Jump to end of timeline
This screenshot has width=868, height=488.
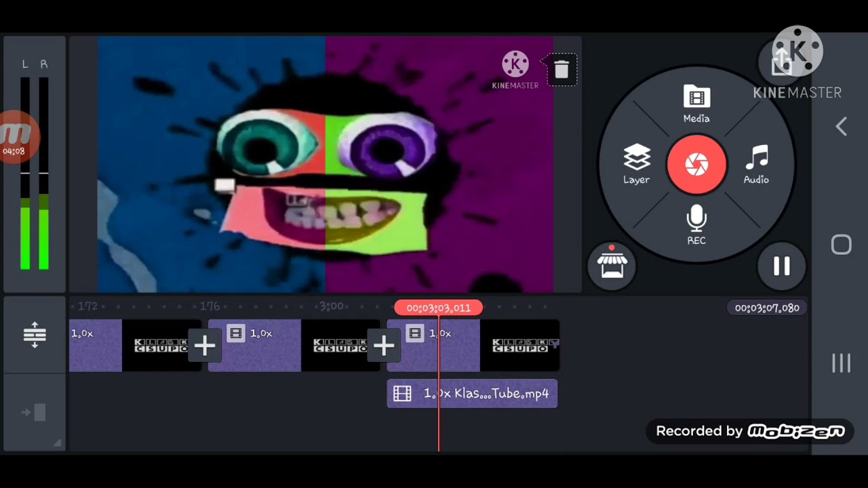(x=35, y=412)
